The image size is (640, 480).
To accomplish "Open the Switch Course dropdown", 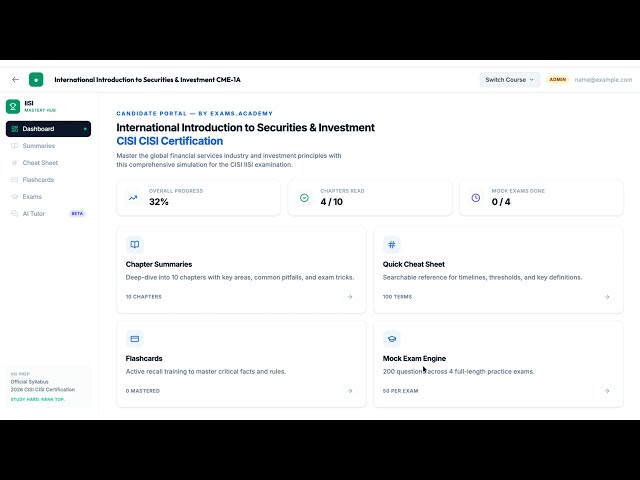I will (x=510, y=80).
